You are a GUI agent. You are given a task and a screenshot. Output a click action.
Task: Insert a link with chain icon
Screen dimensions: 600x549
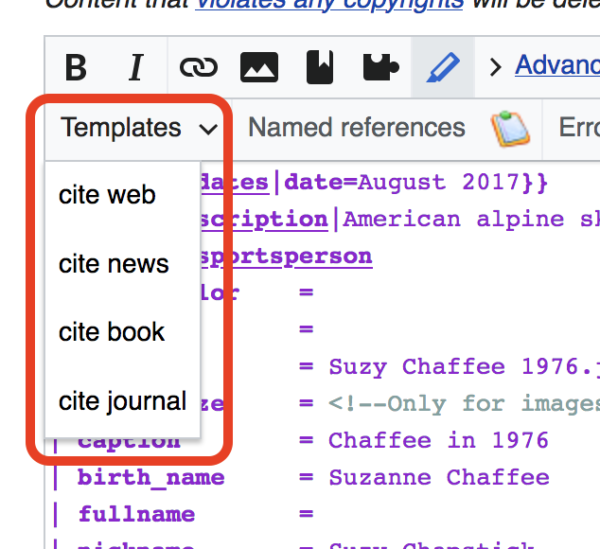199,67
